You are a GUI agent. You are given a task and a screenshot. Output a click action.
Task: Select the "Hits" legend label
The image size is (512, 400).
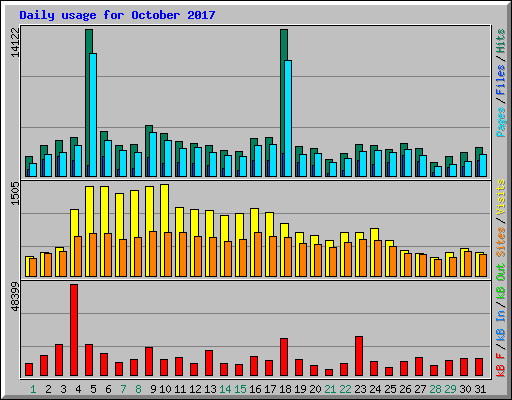coord(501,41)
